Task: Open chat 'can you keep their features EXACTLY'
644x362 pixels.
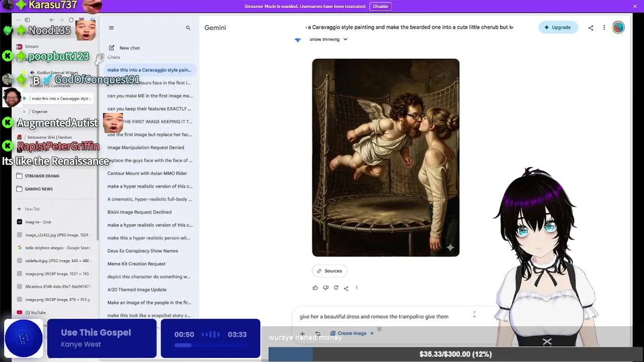Action: pos(149,109)
